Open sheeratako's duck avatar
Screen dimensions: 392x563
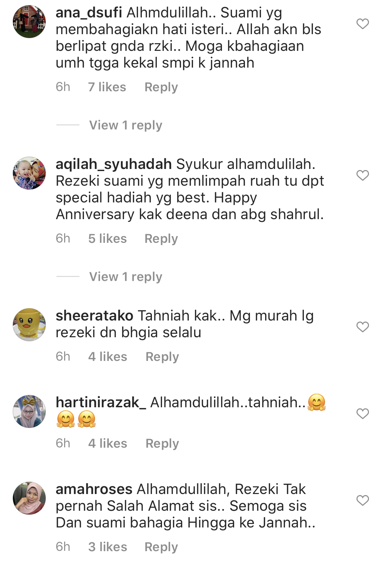point(29,325)
